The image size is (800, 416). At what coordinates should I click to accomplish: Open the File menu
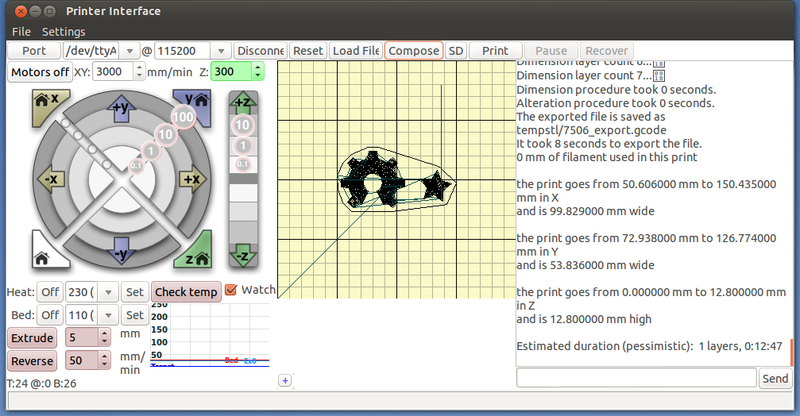(21, 32)
